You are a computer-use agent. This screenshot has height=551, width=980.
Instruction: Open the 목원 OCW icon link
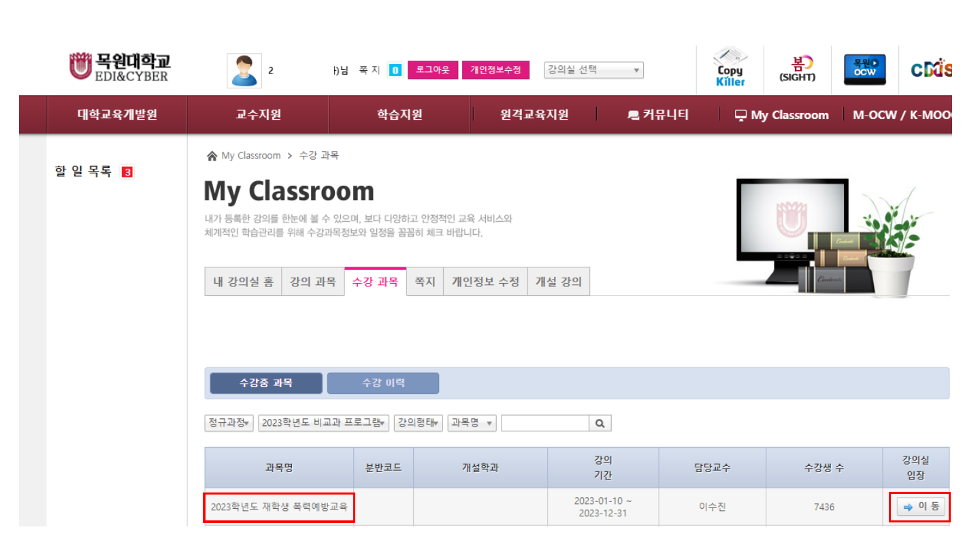click(864, 69)
